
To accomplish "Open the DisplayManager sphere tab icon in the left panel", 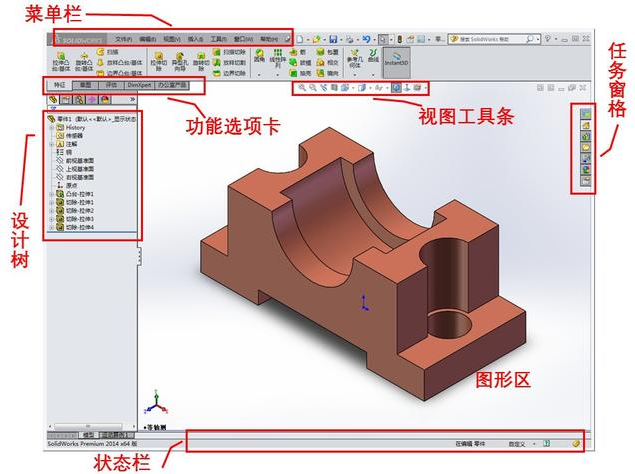I will click(105, 100).
